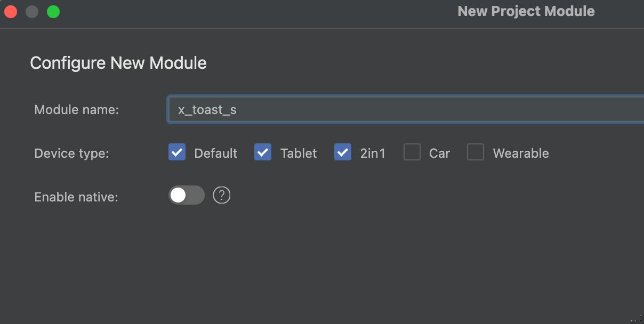The height and width of the screenshot is (324, 644).
Task: Uncheck the 2in1 device type checkbox
Action: [x=343, y=152]
